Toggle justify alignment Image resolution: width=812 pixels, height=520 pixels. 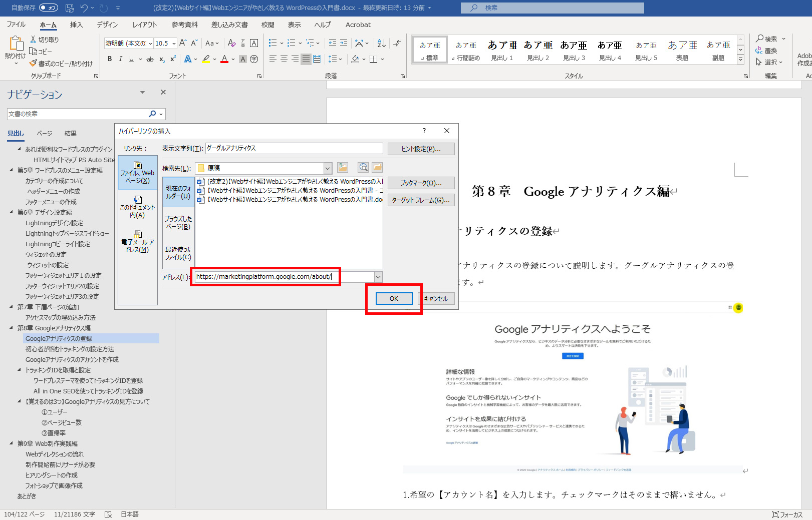point(306,59)
